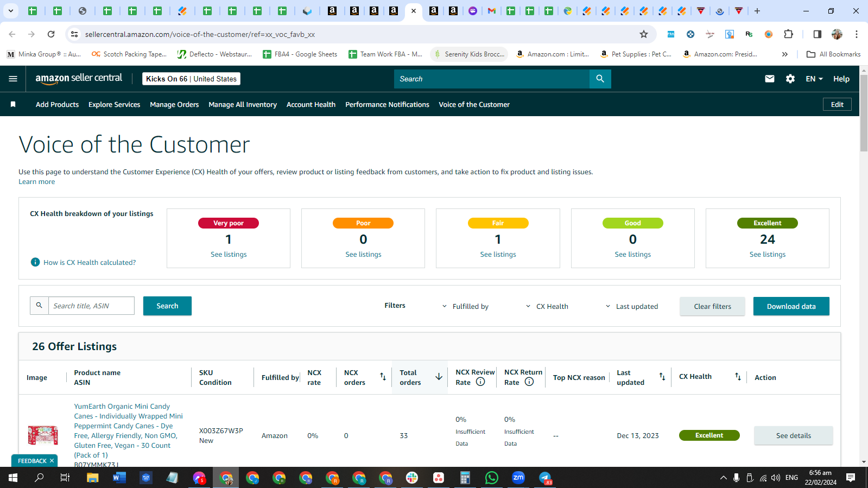Open the Chrome three-dot menu

tap(857, 34)
